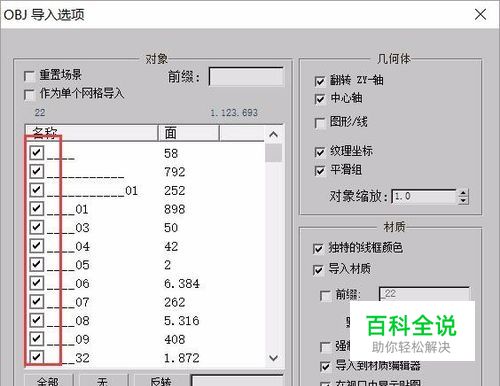Uncheck the ____07 object checkbox
Screen dimensions: 500x386
click(x=37, y=302)
